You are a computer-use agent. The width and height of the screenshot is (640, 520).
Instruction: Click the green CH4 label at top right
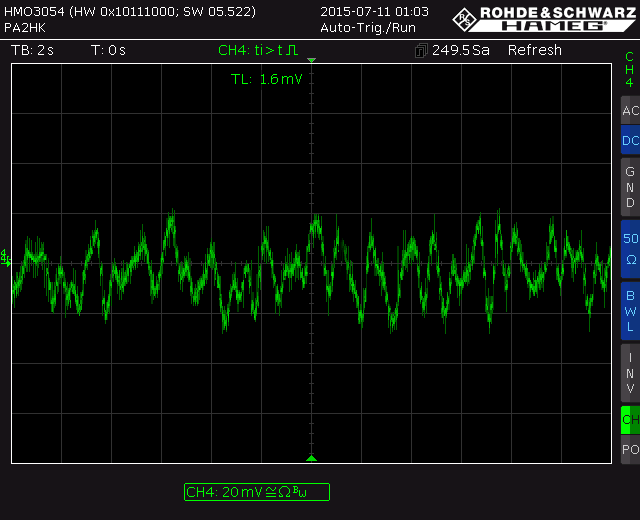629,70
